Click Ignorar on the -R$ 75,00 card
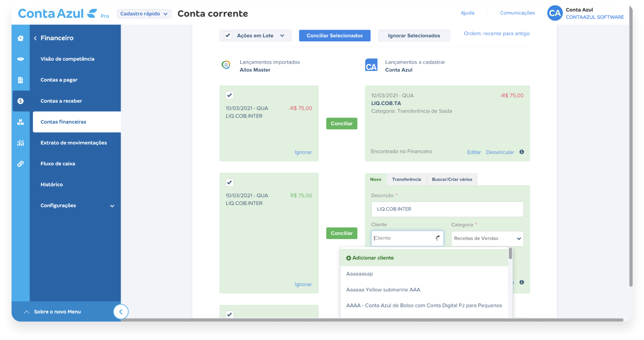 pyautogui.click(x=303, y=152)
